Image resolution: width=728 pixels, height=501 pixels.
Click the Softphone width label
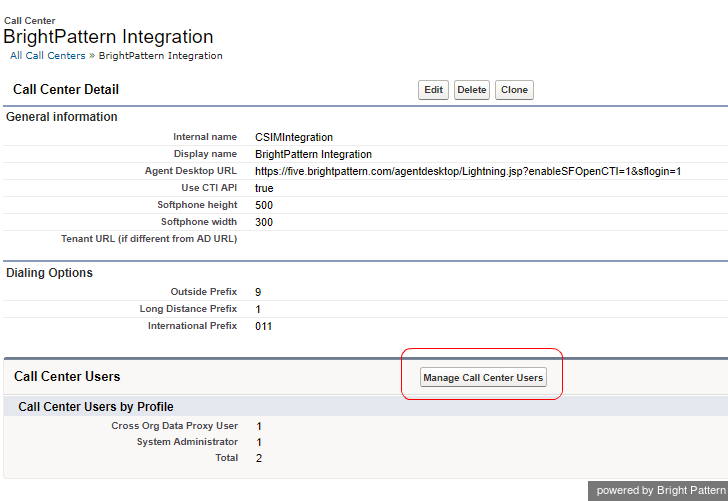coord(199,221)
